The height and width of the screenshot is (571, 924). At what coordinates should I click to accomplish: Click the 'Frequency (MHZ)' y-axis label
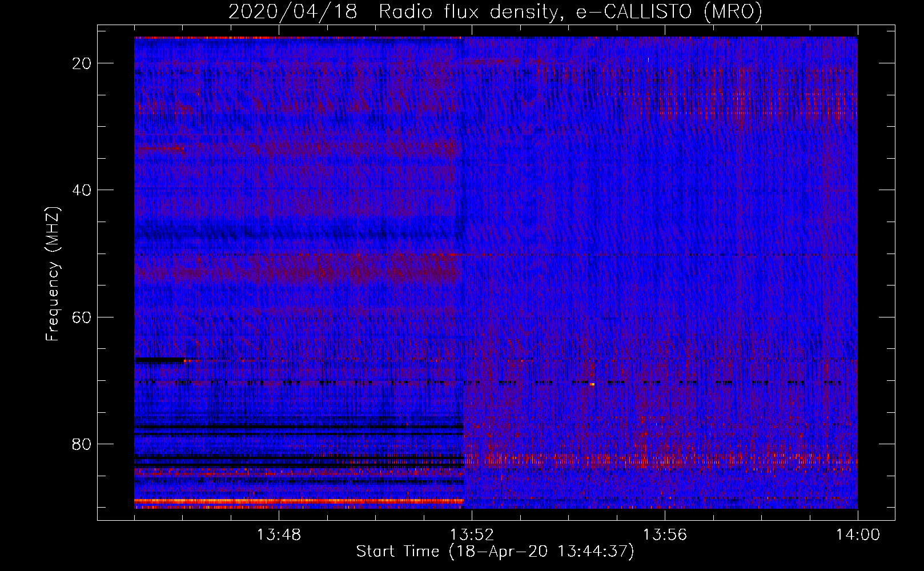[53, 274]
